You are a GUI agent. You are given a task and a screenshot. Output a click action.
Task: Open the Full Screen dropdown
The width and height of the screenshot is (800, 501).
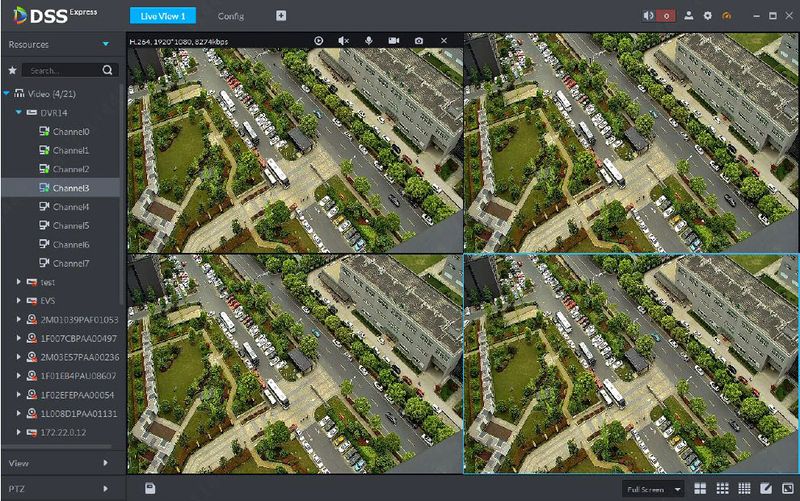(653, 489)
